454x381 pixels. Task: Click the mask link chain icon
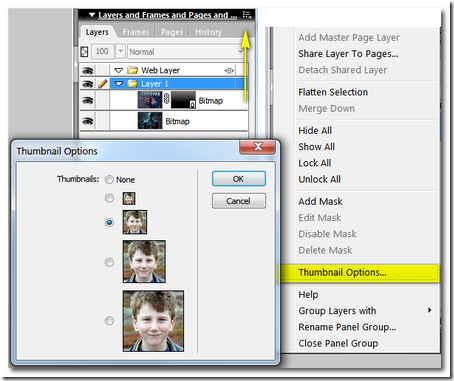pyautogui.click(x=167, y=99)
